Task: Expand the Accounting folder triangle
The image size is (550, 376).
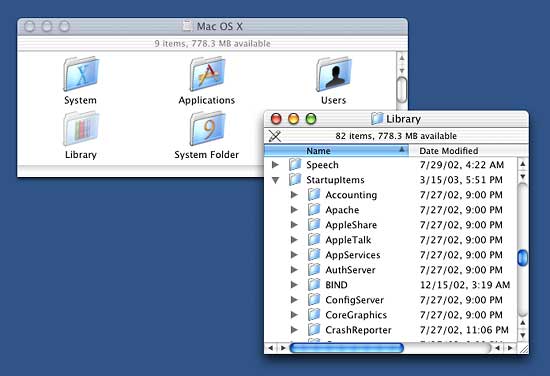Action: 295,195
